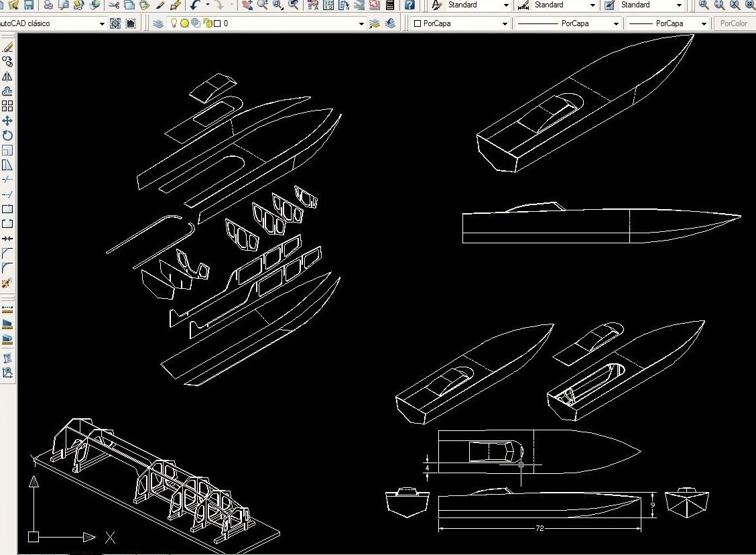Viewport: 756px width, 555px height.
Task: Toggle layer 0 on/off lightbulb
Action: pos(174,23)
